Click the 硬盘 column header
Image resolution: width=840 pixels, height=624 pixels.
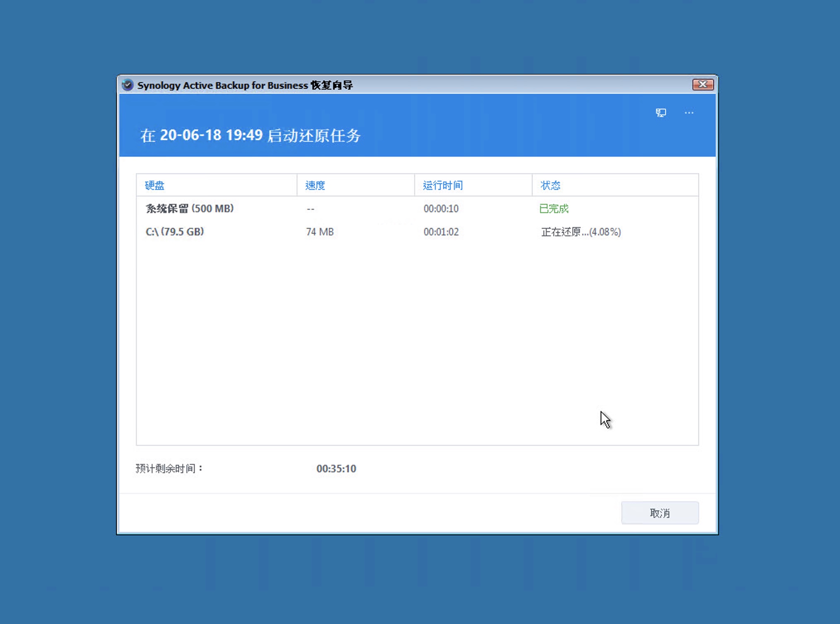click(217, 185)
